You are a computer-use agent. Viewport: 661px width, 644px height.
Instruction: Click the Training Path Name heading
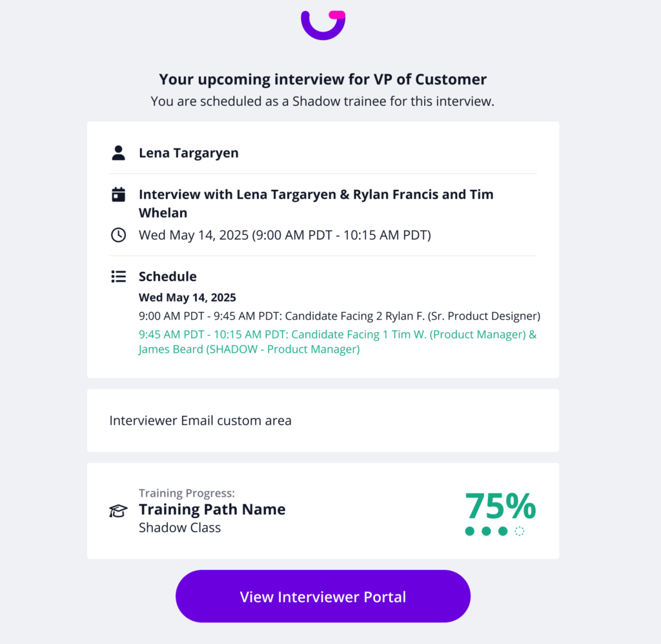[212, 509]
